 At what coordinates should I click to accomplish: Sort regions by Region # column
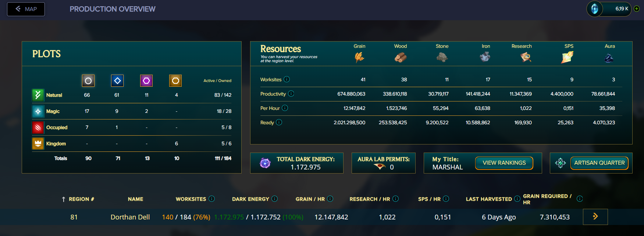(x=78, y=199)
